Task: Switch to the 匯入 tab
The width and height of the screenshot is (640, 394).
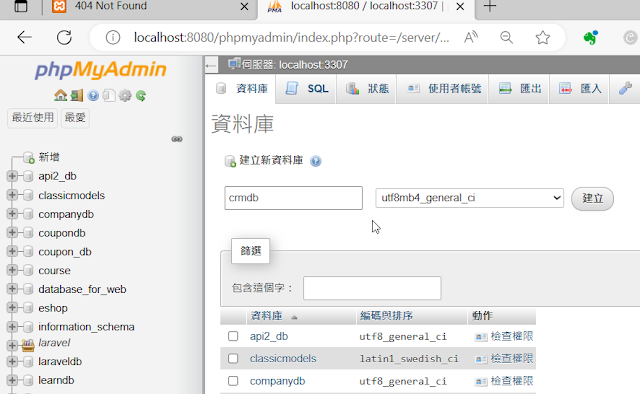Action: coord(579,89)
